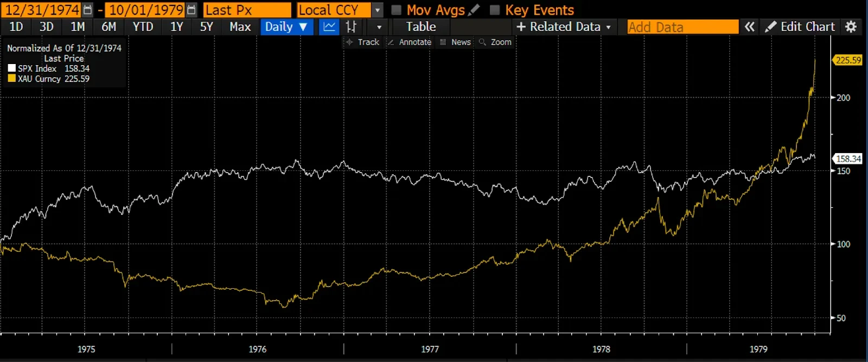This screenshot has height=362, width=868.
Task: Open the end date calendar picker icon
Action: (x=191, y=10)
